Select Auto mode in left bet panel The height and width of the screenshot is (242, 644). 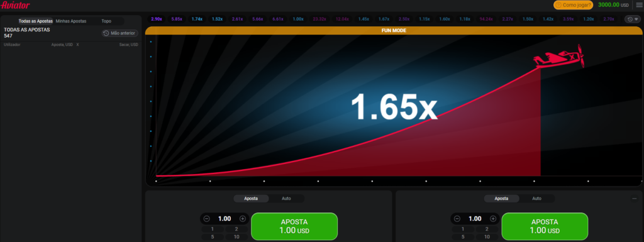(x=286, y=199)
